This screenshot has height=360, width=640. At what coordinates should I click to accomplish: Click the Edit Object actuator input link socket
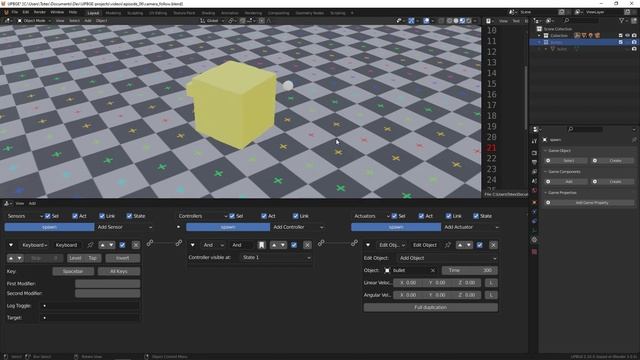354,243
